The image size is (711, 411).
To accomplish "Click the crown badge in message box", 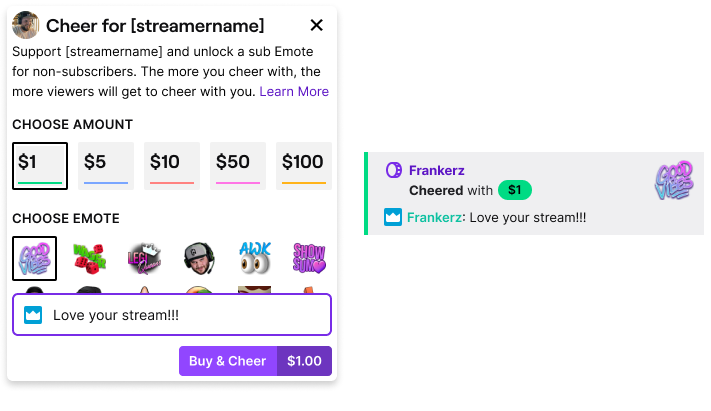I will pos(33,315).
